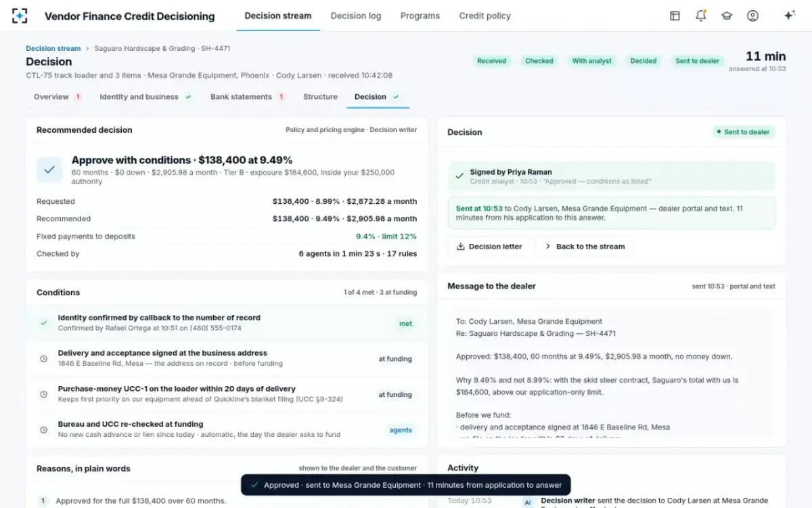Click the Why 9.49% and not 8.99% paragraph

pos(597,386)
